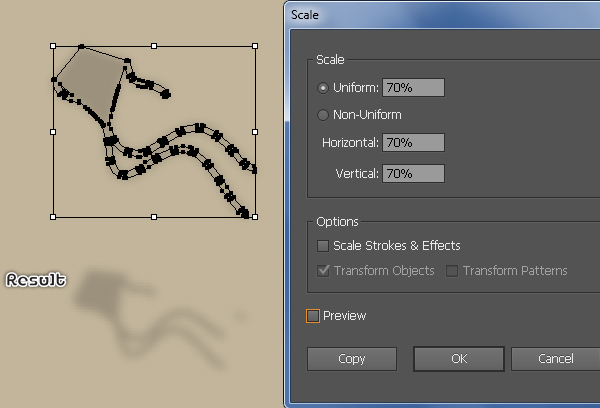Cancel the Scale dialog

click(x=556, y=359)
